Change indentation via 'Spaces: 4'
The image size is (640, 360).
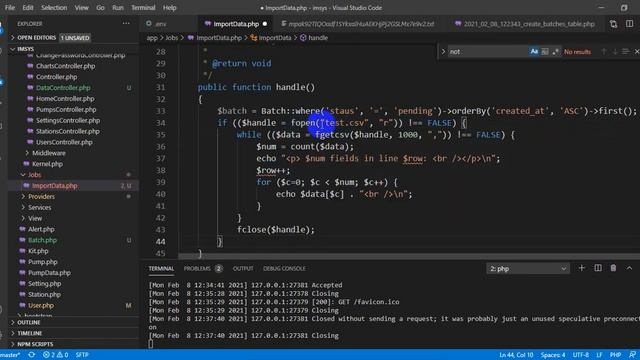pos(553,355)
